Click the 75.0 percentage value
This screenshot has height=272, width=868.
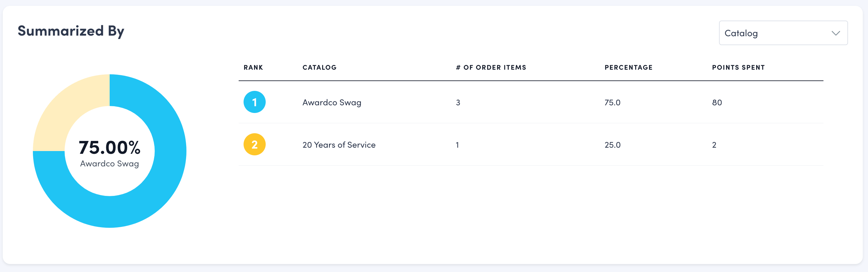pyautogui.click(x=612, y=102)
